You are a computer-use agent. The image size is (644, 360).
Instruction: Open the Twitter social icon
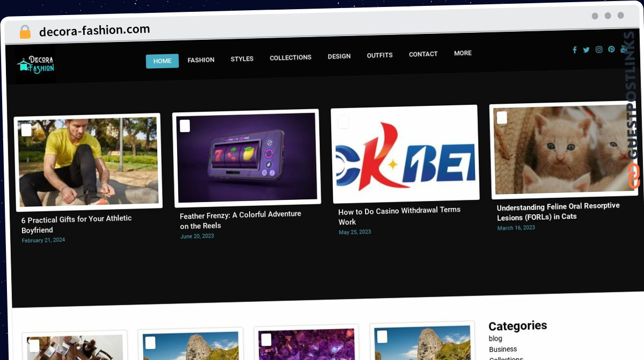point(586,50)
